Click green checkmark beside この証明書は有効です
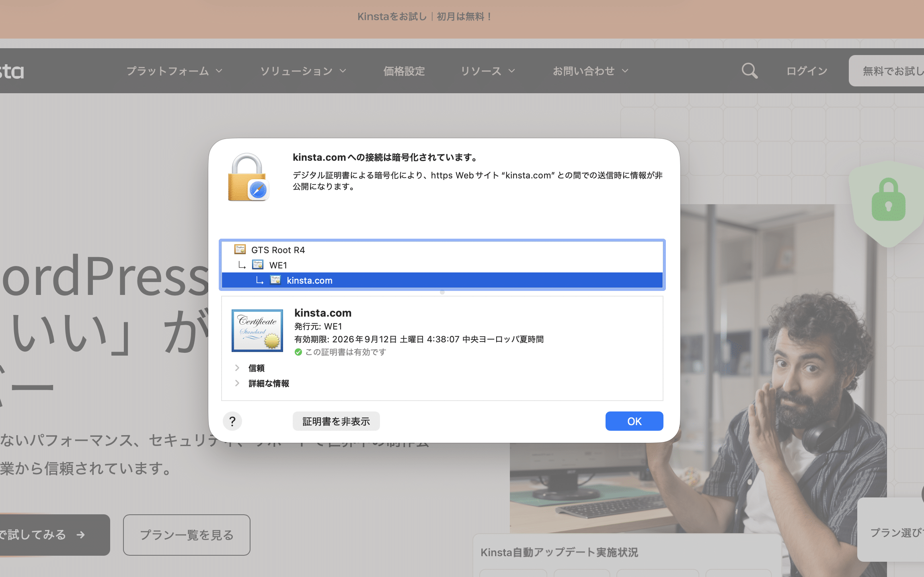Viewport: 924px width, 577px height. coord(298,352)
